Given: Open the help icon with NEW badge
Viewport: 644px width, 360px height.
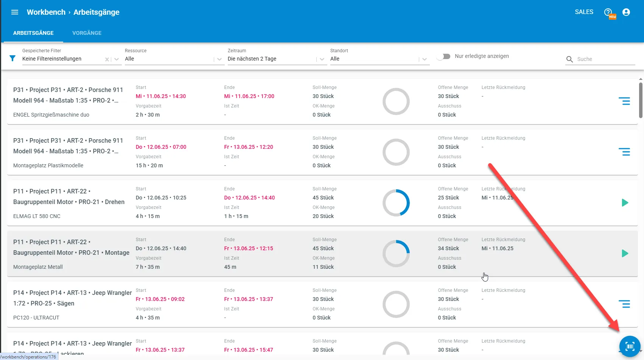Looking at the screenshot, I should click(x=609, y=13).
